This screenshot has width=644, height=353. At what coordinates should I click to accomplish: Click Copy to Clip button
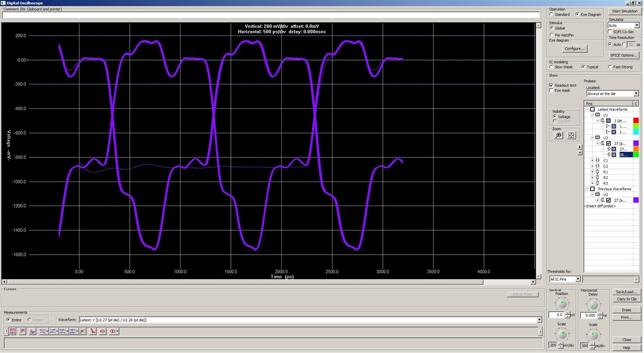pos(627,299)
